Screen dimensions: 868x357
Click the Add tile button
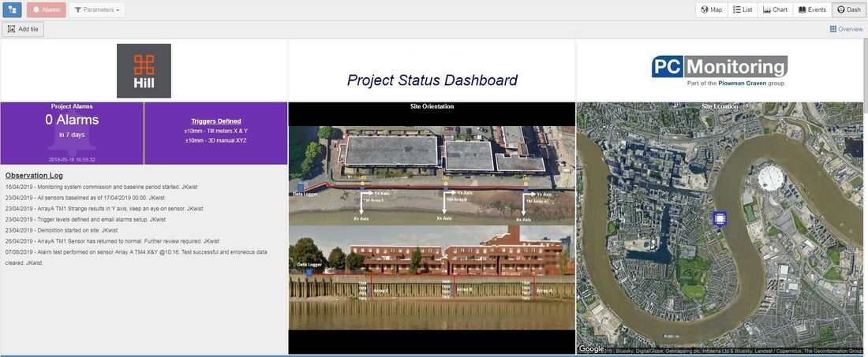tap(23, 29)
